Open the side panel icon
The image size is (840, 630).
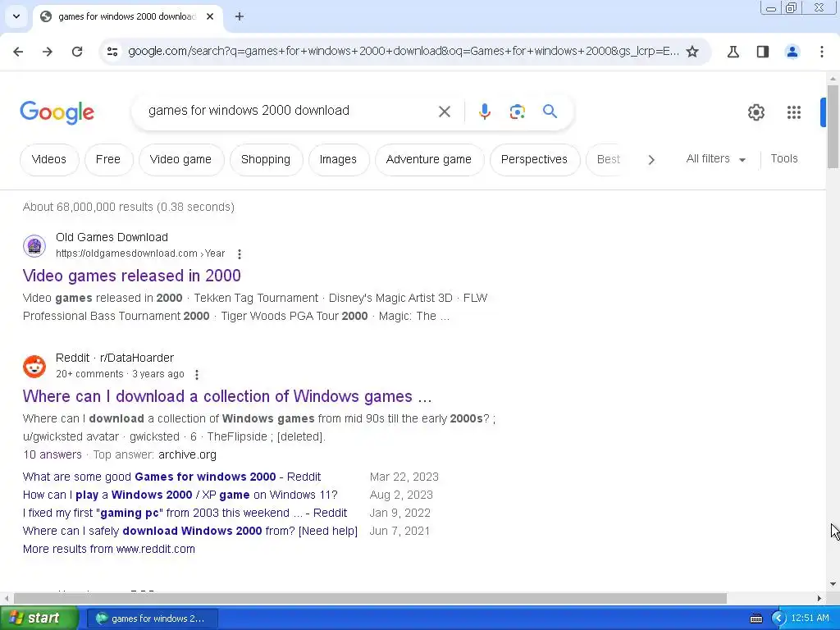763,52
